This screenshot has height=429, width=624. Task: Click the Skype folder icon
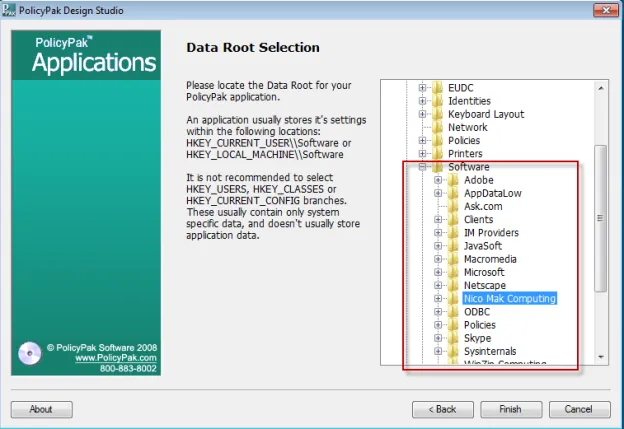[453, 338]
